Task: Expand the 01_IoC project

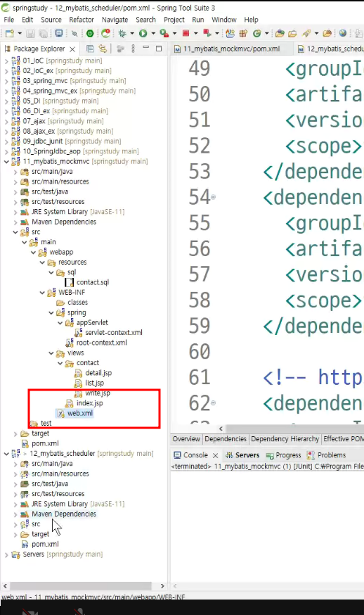Action: (x=6, y=61)
